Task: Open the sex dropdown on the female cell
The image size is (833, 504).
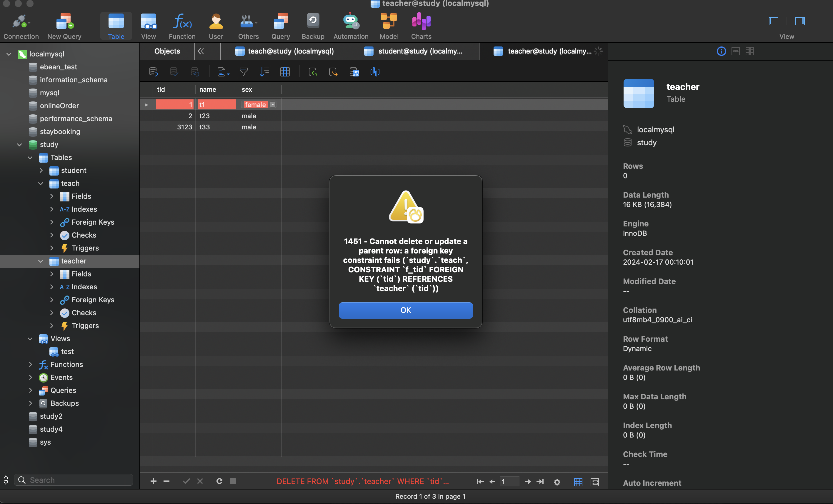Action: click(272, 105)
